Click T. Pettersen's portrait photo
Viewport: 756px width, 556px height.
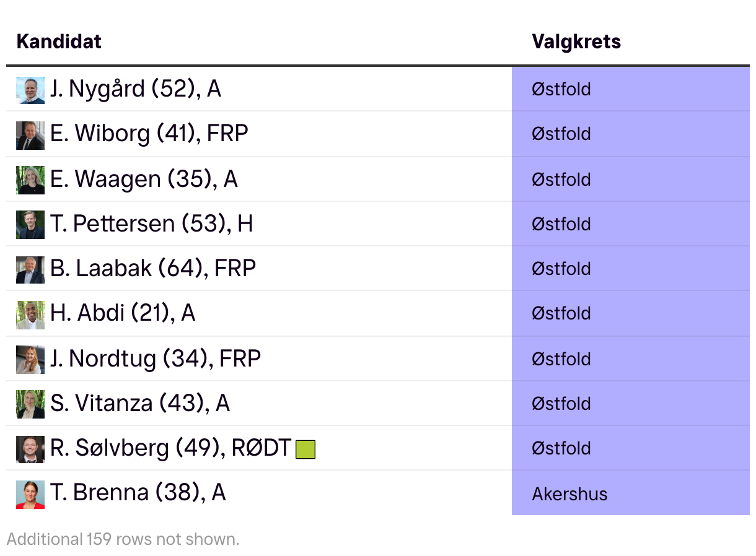30,225
